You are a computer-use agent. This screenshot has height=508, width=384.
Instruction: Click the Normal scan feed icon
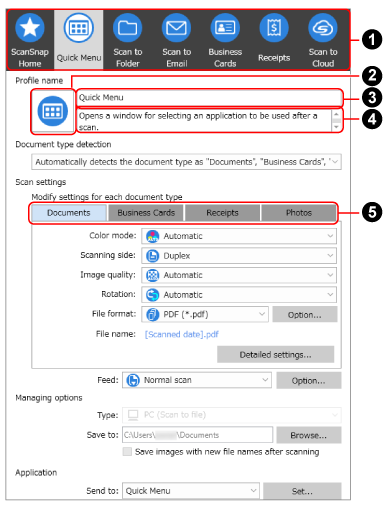pyautogui.click(x=133, y=380)
